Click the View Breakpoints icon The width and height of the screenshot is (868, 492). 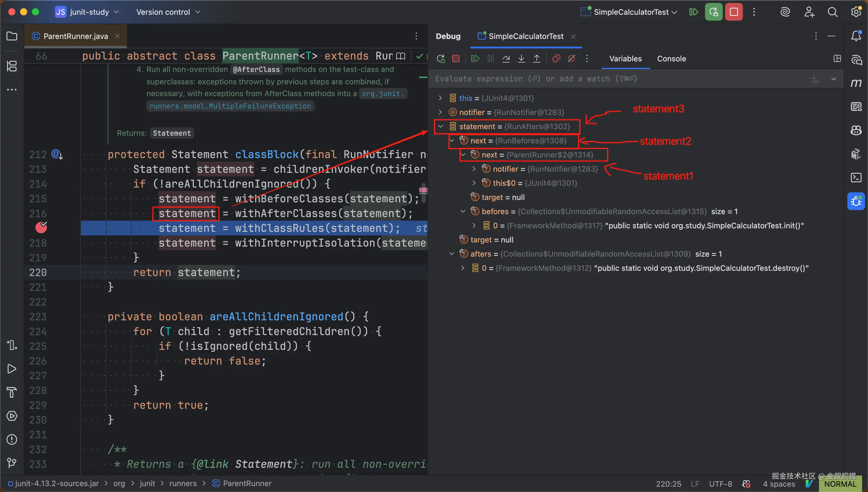pyautogui.click(x=556, y=59)
